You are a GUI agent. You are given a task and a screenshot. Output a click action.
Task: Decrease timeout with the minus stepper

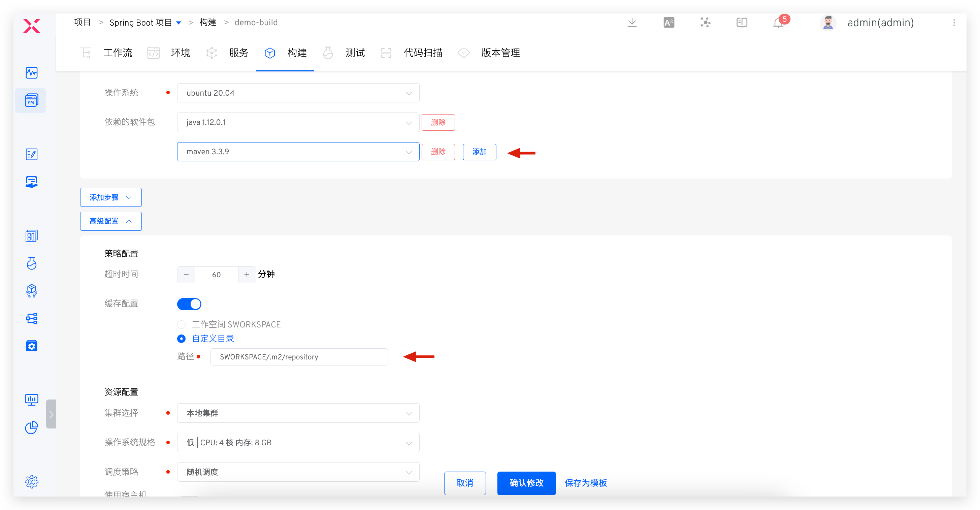tap(186, 275)
